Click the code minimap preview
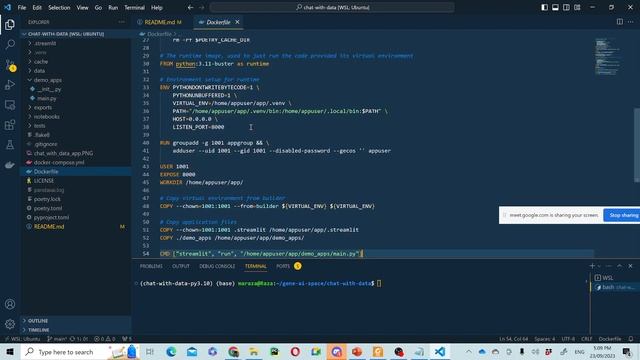Image resolution: width=640 pixels, height=360 pixels. click(x=607, y=56)
